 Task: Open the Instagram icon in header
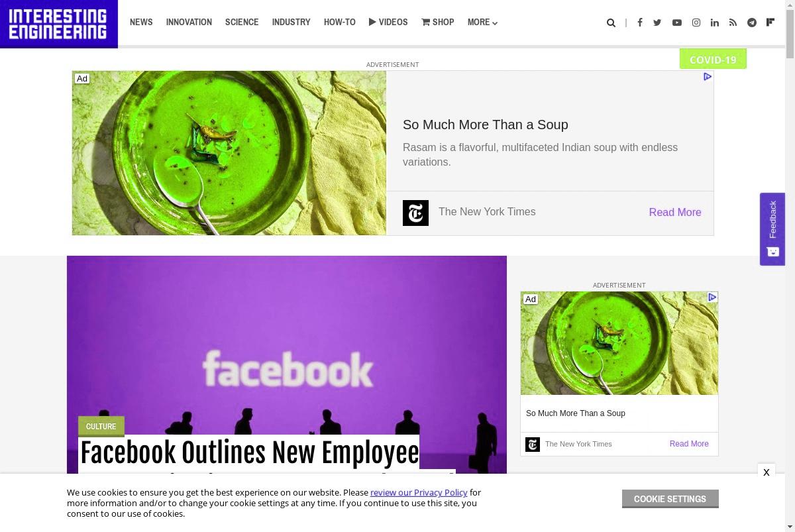point(696,23)
